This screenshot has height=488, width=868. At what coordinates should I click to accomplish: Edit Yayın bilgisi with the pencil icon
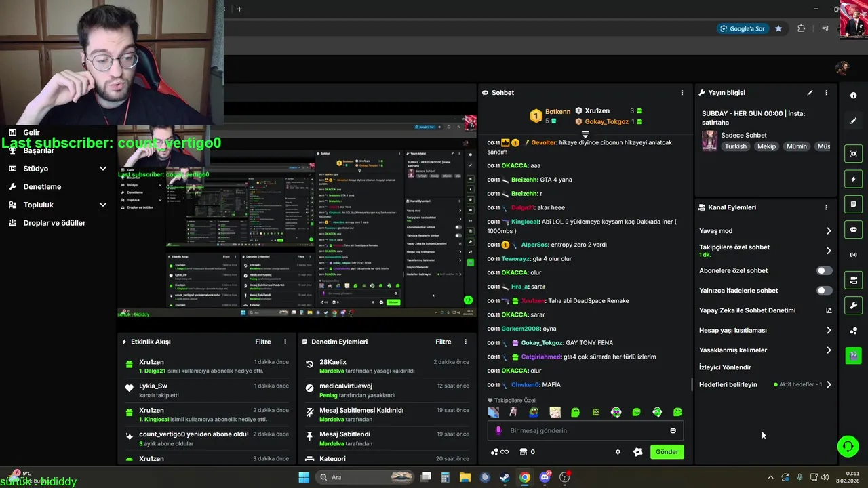click(x=810, y=93)
